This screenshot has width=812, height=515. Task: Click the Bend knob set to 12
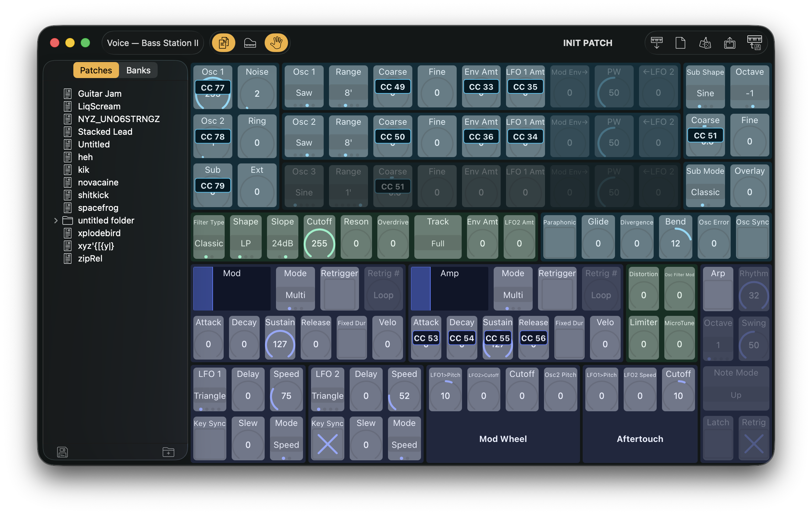tap(675, 243)
